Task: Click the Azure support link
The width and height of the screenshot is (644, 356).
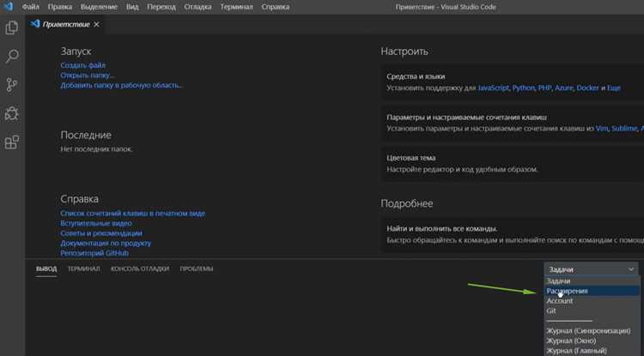Action: point(564,87)
